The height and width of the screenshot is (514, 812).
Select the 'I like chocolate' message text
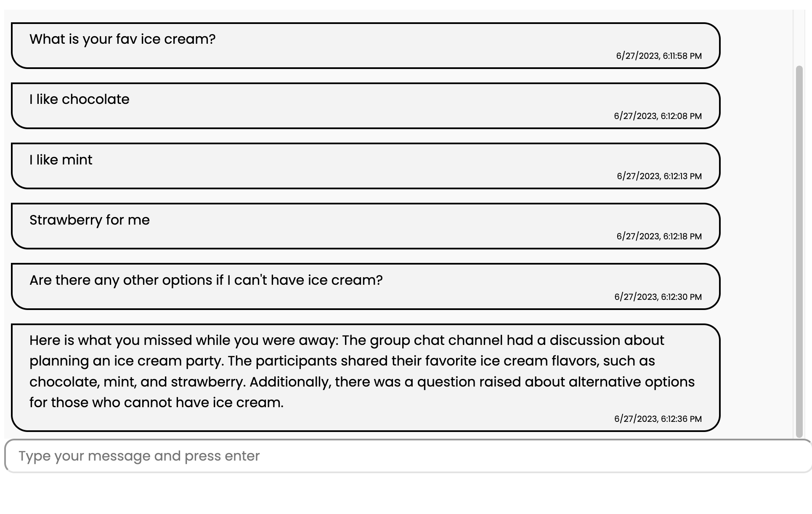[x=80, y=99]
